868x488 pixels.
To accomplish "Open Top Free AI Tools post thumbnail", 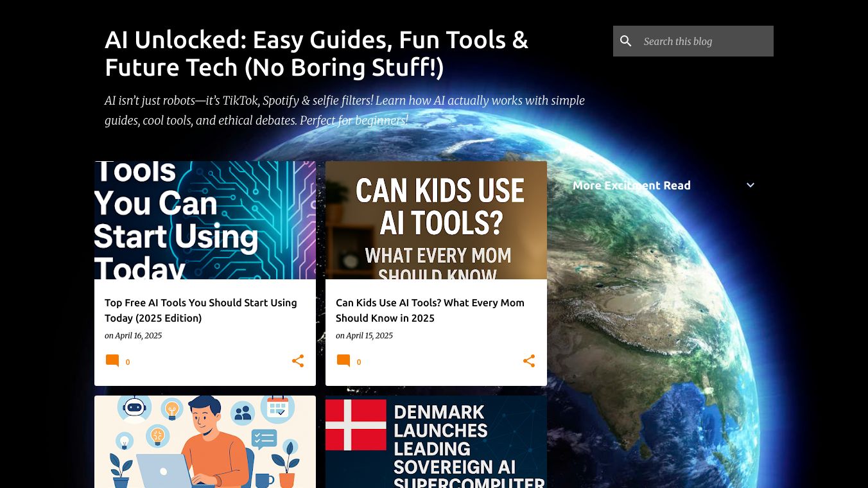I will (x=205, y=220).
